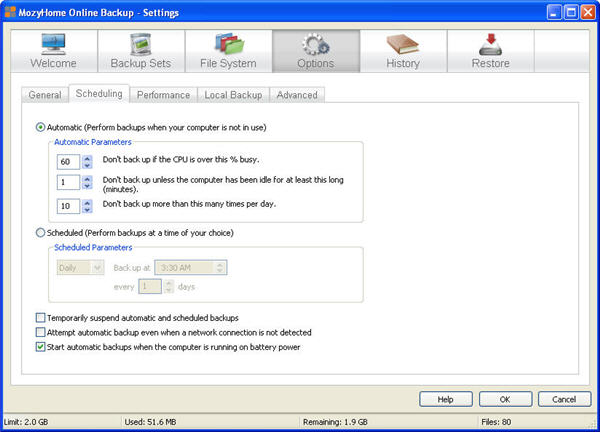
Task: Click the Scheduled Parameters group label
Action: point(93,247)
